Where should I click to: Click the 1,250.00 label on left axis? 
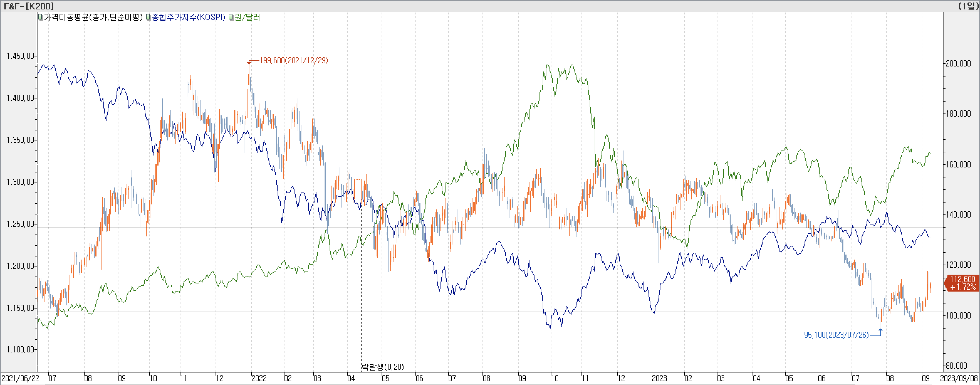pos(20,224)
